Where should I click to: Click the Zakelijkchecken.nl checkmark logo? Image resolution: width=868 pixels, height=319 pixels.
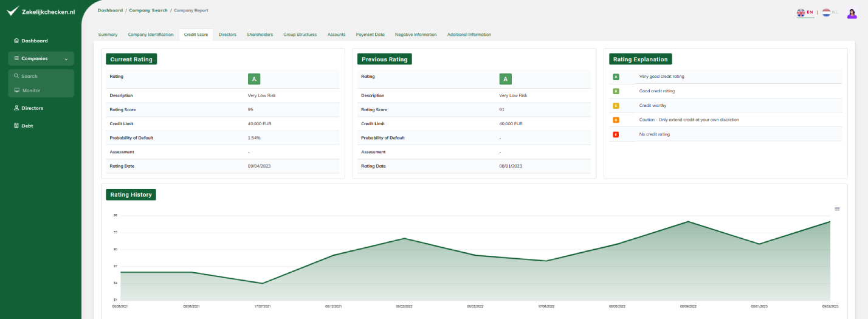tap(13, 10)
